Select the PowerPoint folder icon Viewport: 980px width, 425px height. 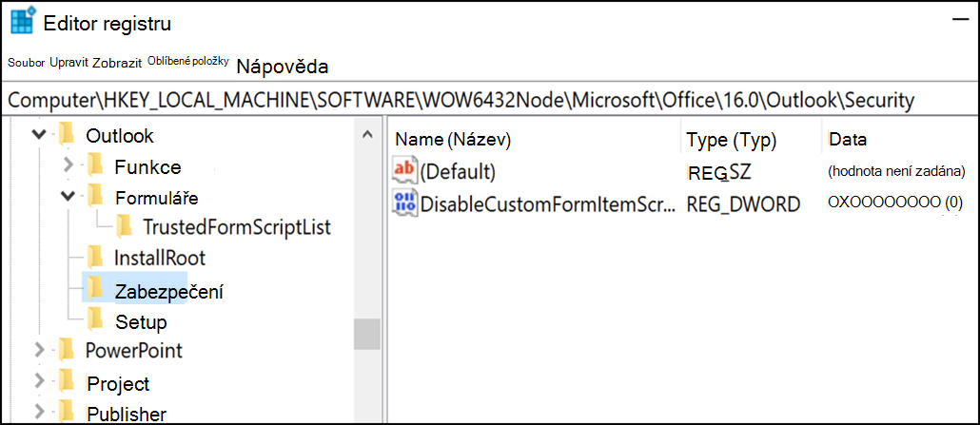click(x=66, y=349)
